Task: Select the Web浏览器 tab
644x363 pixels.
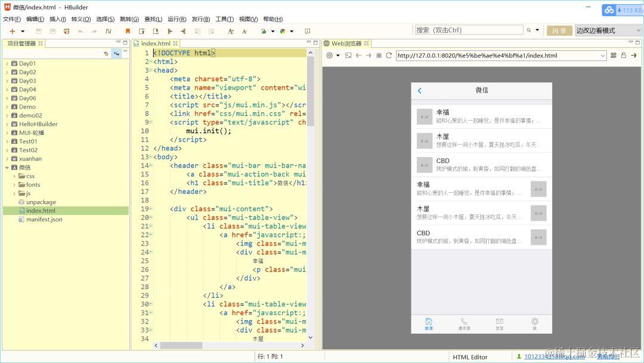Action: 346,43
